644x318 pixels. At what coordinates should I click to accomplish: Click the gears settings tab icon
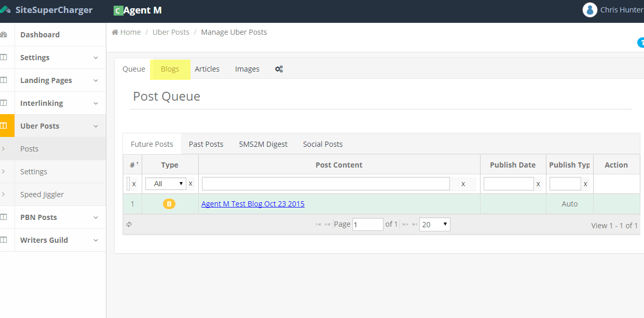(279, 69)
